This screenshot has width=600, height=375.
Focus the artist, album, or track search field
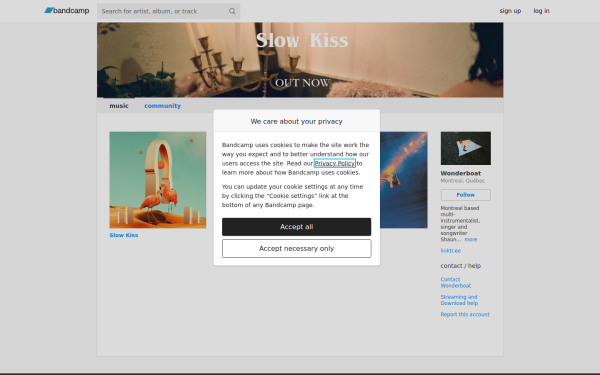[168, 11]
